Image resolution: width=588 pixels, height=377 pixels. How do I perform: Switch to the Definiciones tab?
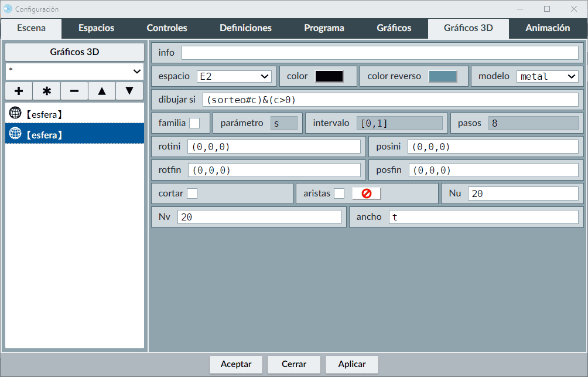tap(245, 28)
